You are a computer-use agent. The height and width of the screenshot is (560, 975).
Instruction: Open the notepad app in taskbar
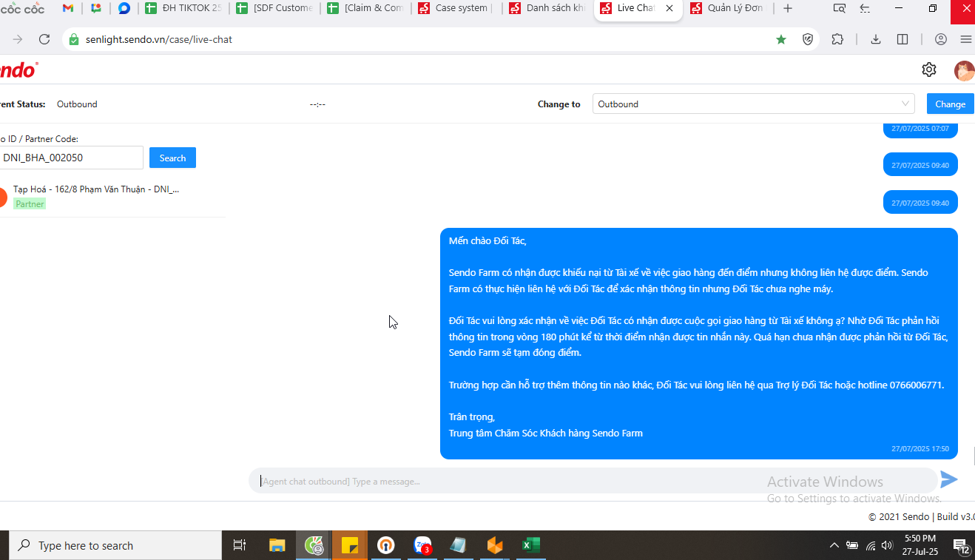click(x=458, y=545)
